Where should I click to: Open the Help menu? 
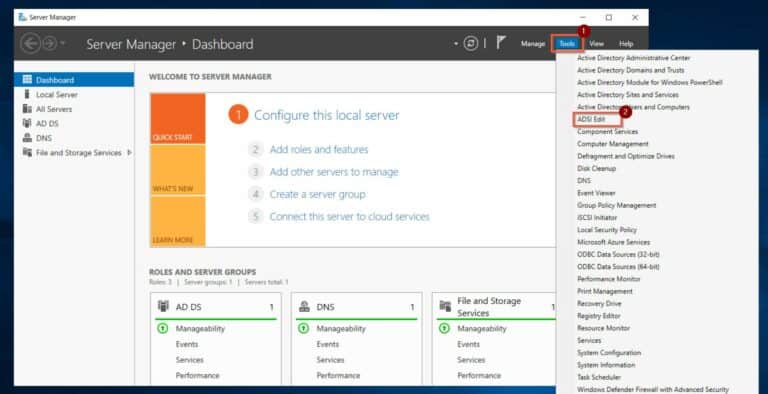click(x=626, y=44)
